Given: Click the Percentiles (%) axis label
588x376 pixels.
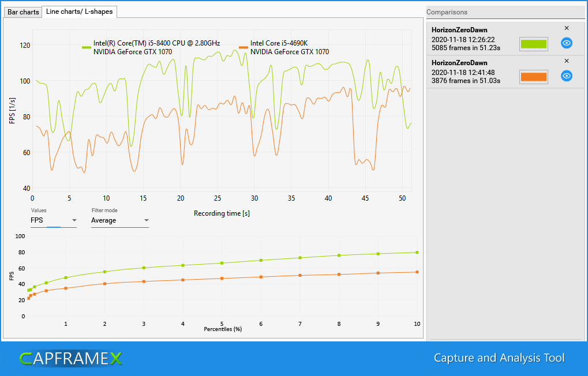Looking at the screenshot, I should [x=223, y=329].
